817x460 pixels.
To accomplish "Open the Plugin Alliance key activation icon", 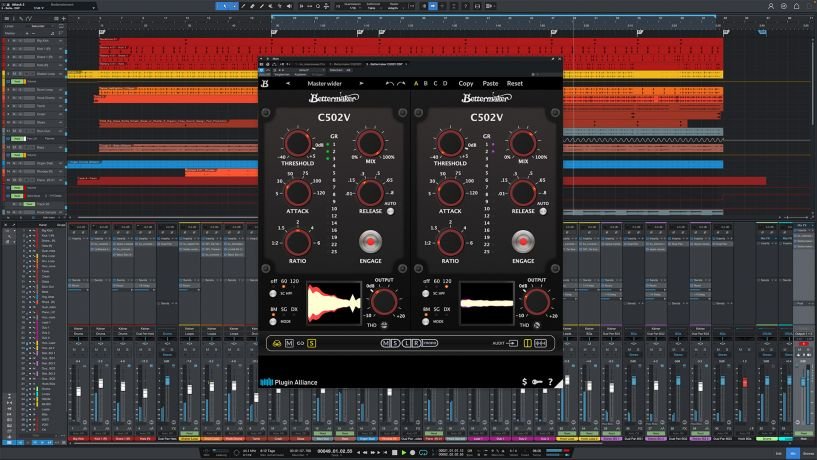I will pyautogui.click(x=537, y=381).
